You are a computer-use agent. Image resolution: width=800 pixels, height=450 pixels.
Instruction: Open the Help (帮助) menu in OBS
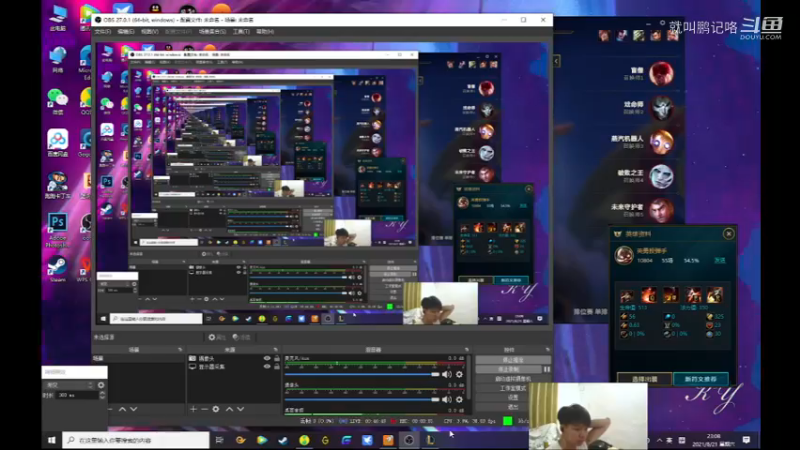[265, 32]
